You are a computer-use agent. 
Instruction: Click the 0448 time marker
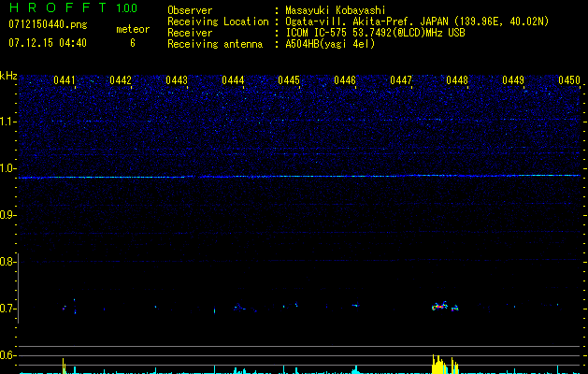(457, 80)
